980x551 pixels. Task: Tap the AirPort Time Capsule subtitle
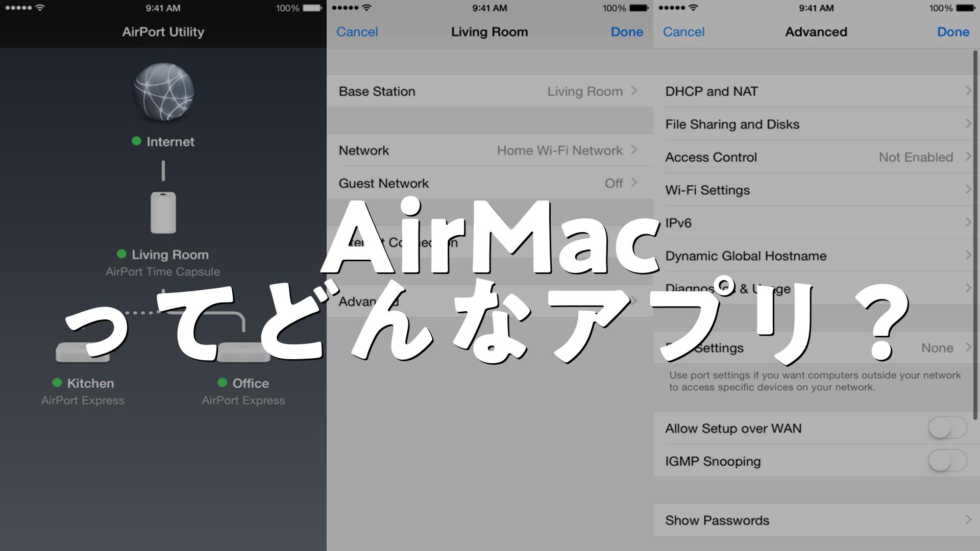163,271
